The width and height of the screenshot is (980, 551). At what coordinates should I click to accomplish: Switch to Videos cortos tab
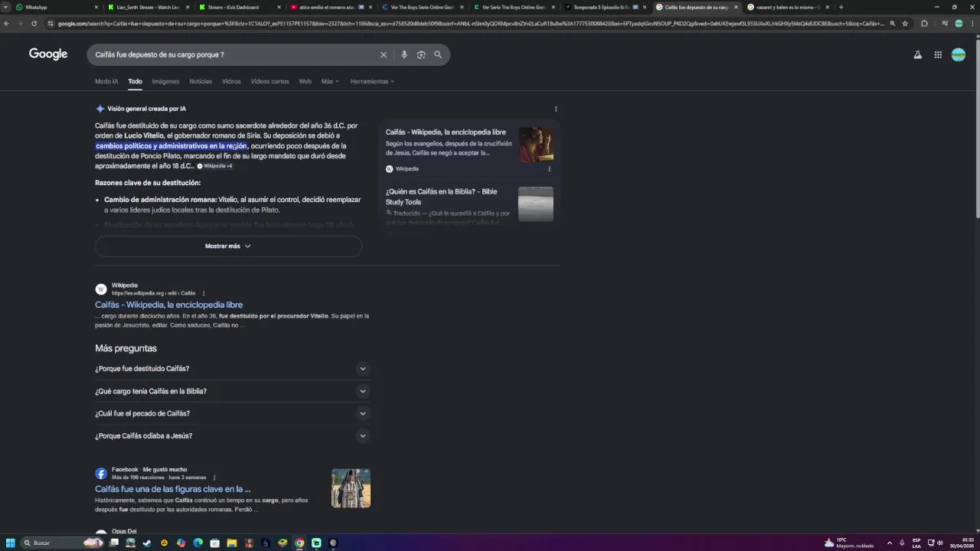[x=269, y=81]
